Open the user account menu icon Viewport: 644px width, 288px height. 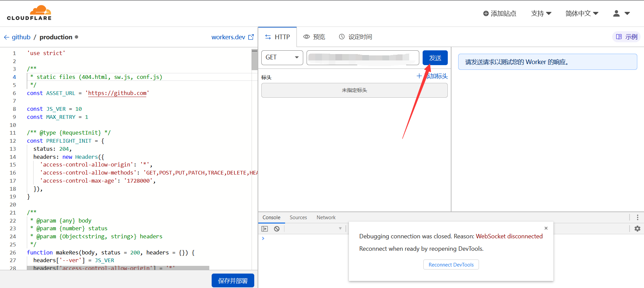click(621, 13)
